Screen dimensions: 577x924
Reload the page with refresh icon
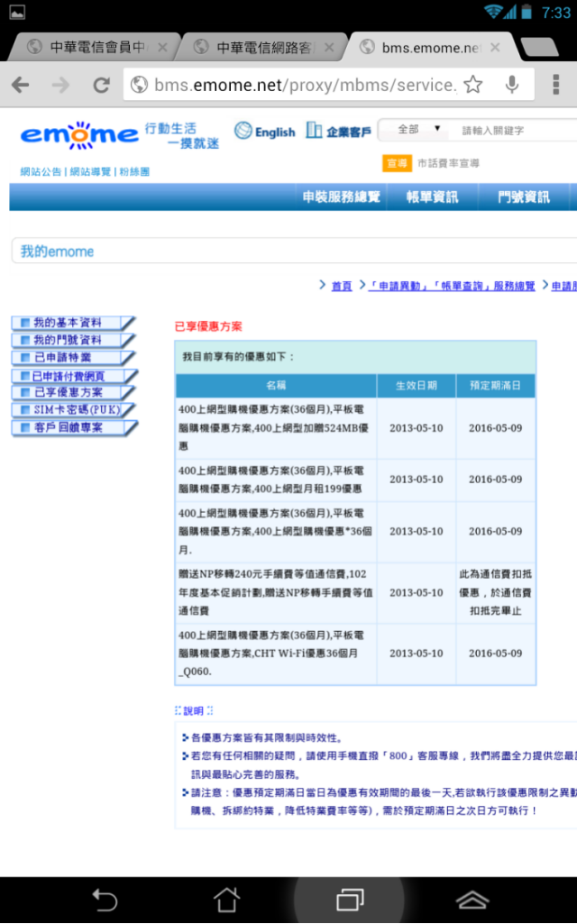click(101, 85)
